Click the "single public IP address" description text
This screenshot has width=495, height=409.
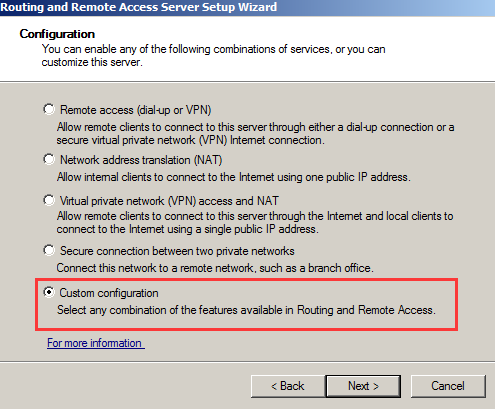tap(255, 223)
